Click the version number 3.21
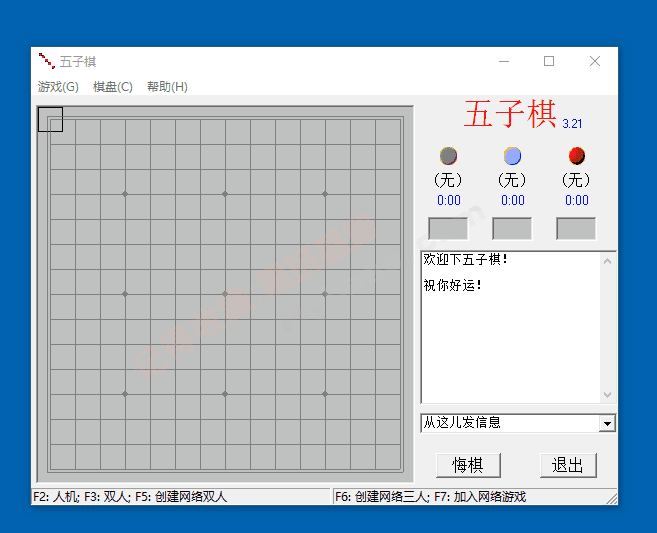Image resolution: width=657 pixels, height=533 pixels. (572, 124)
